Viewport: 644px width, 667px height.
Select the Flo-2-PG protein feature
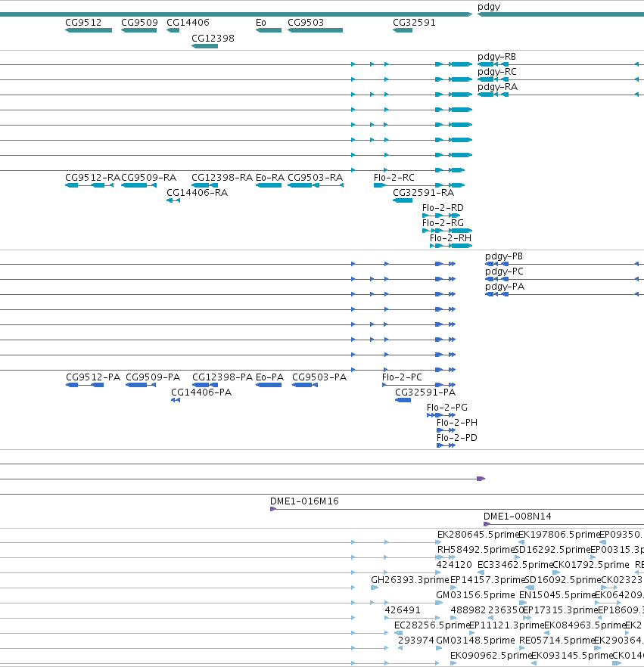coord(441,415)
